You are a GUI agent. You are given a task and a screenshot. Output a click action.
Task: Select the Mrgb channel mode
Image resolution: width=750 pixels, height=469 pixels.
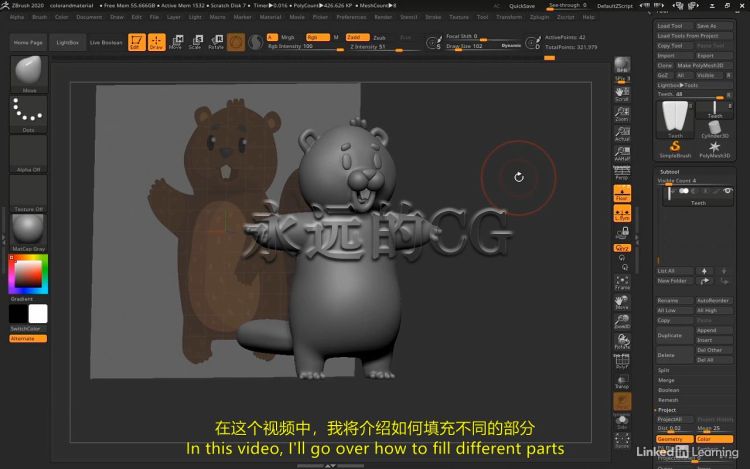[288, 37]
